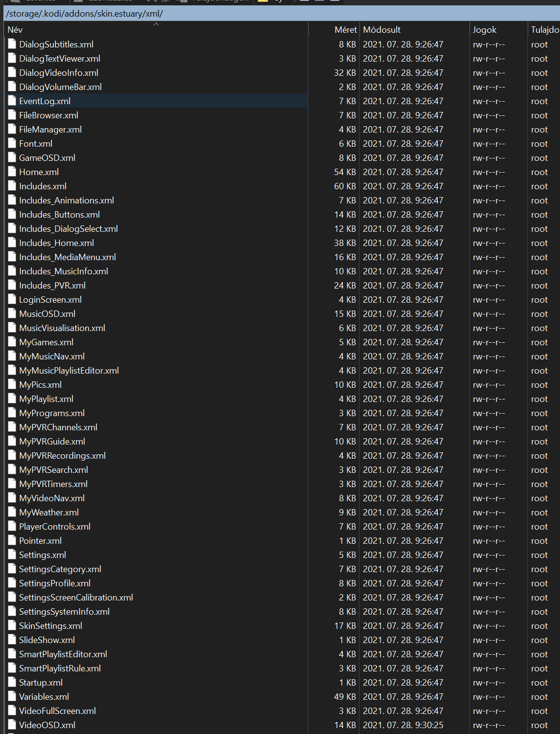Image resolution: width=560 pixels, height=734 pixels.
Task: Click the file icon next to DialogSubtitles.xml
Action: [12, 44]
